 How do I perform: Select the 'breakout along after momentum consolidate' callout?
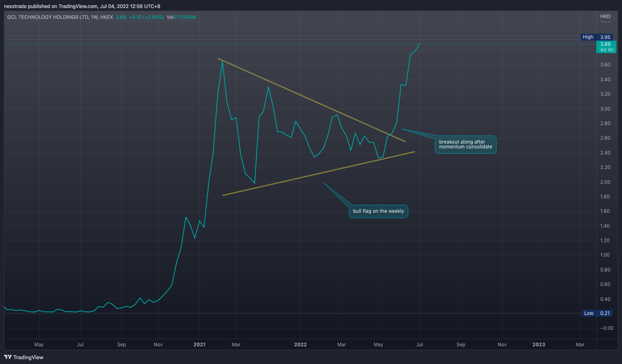[x=465, y=144]
